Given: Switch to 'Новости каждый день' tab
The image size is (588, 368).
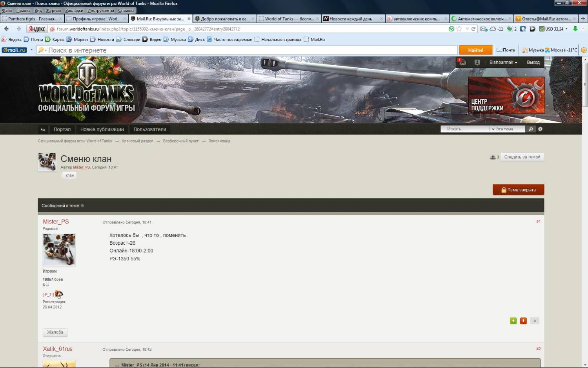Looking at the screenshot, I should [353, 18].
